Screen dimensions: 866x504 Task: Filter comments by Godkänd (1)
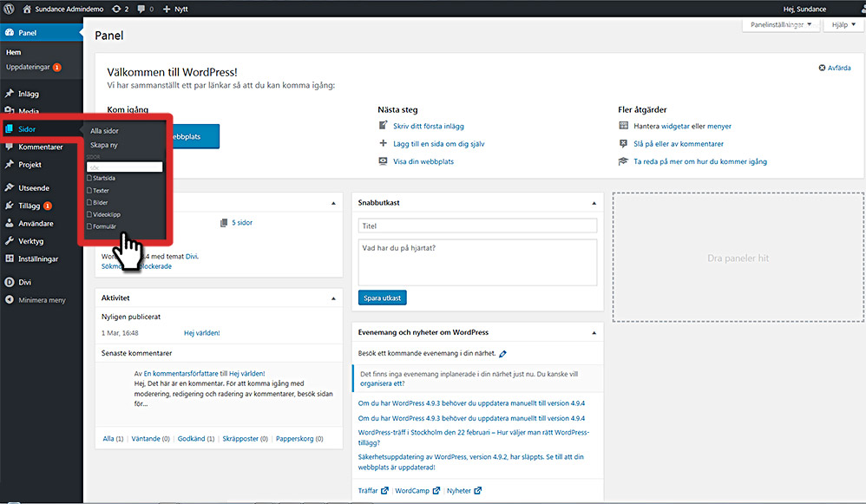coord(196,439)
